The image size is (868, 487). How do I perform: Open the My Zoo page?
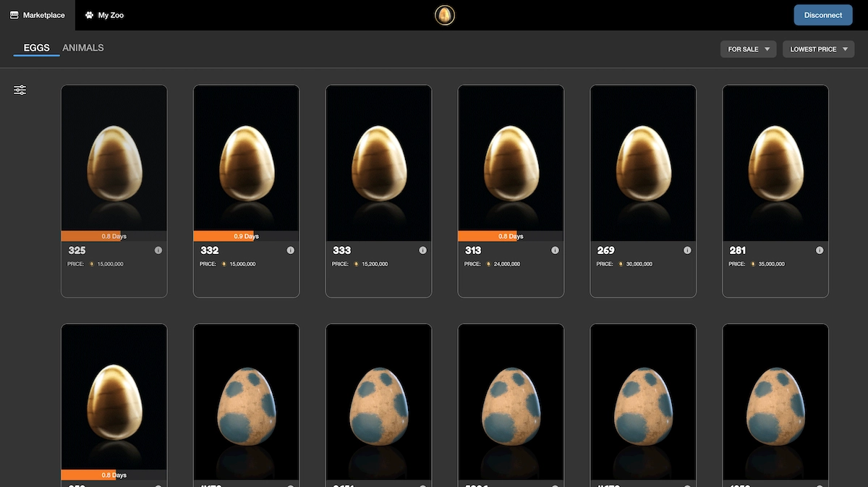pos(105,15)
